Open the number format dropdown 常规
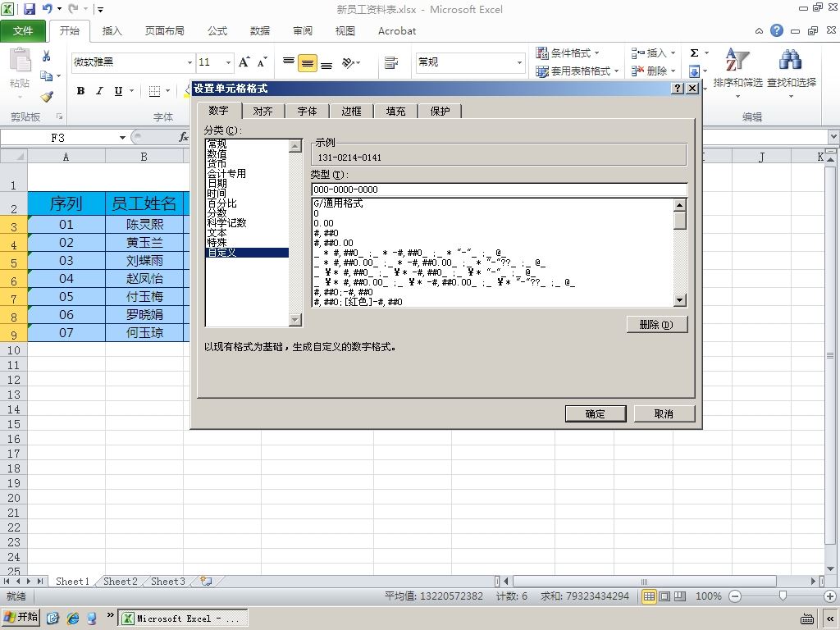 pos(519,62)
